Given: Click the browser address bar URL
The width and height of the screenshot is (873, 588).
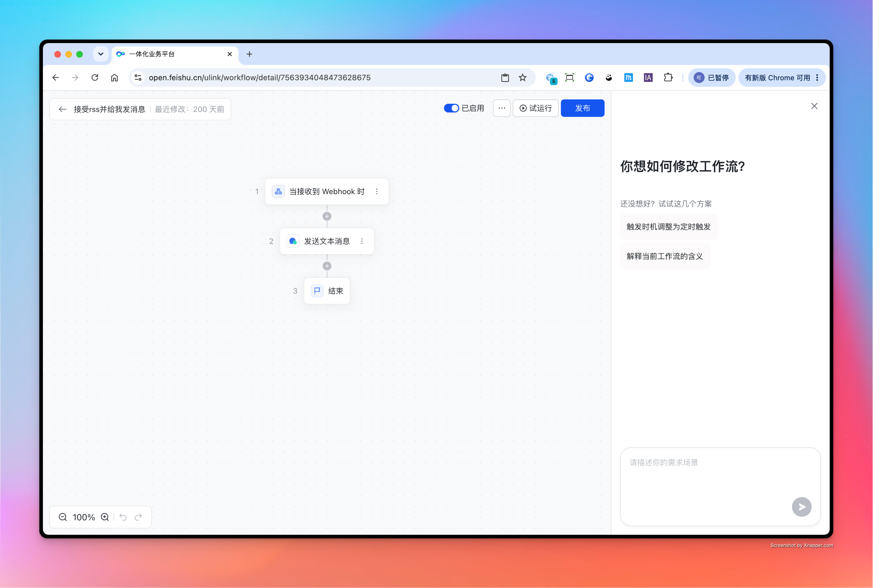Looking at the screenshot, I should click(x=259, y=78).
